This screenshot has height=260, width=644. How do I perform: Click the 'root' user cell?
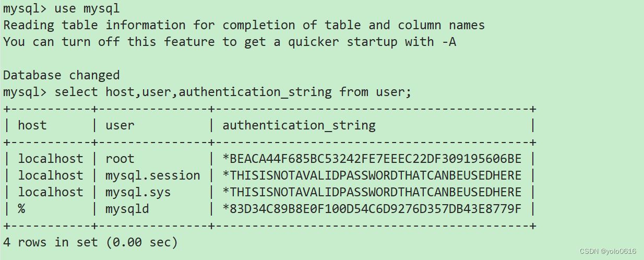click(120, 159)
